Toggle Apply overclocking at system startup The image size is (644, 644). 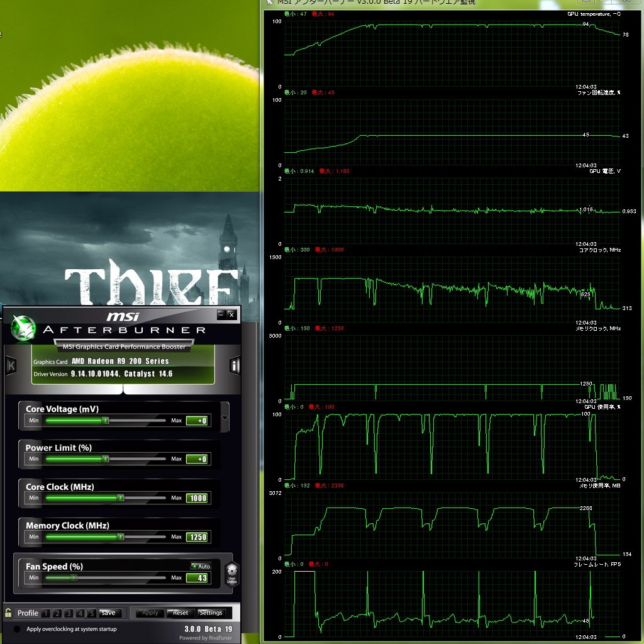point(17,629)
